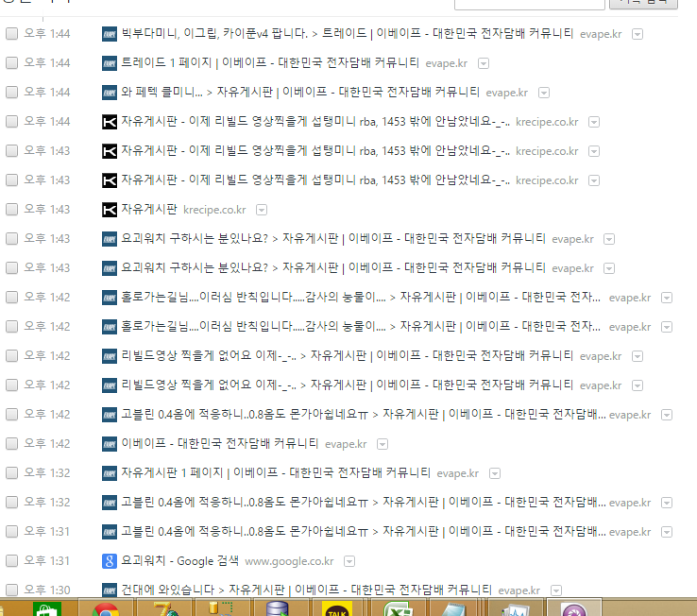
Task: Click favicon beside 이베이프 - 대한민국 전자담배 커뮤니티 homepage entry
Action: pos(110,444)
